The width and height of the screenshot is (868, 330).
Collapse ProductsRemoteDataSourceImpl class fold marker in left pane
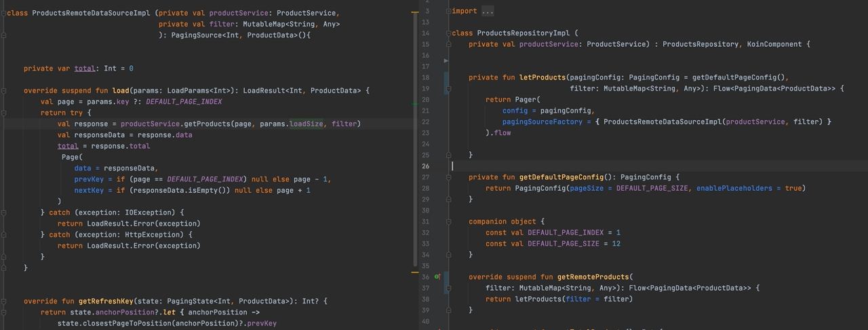tap(3, 13)
